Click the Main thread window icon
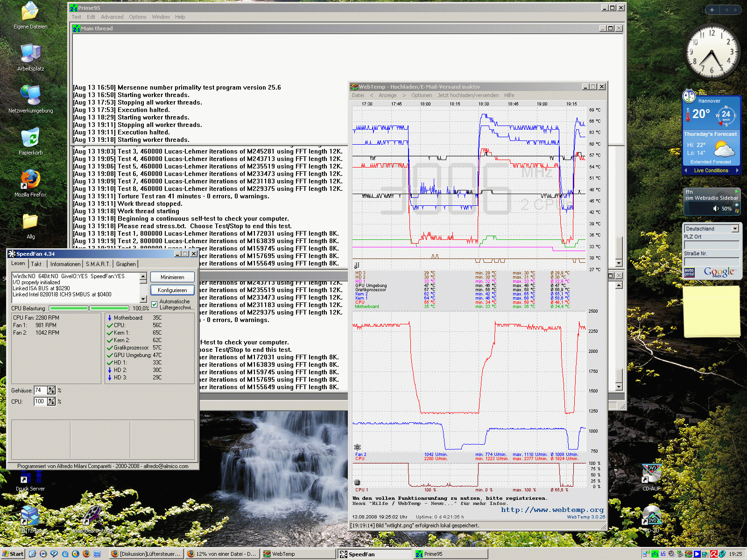Screen dimensions: 747x560 (x=77, y=28)
